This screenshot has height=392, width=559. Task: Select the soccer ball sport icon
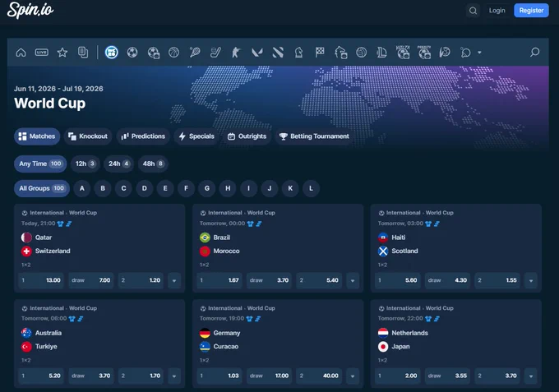132,53
